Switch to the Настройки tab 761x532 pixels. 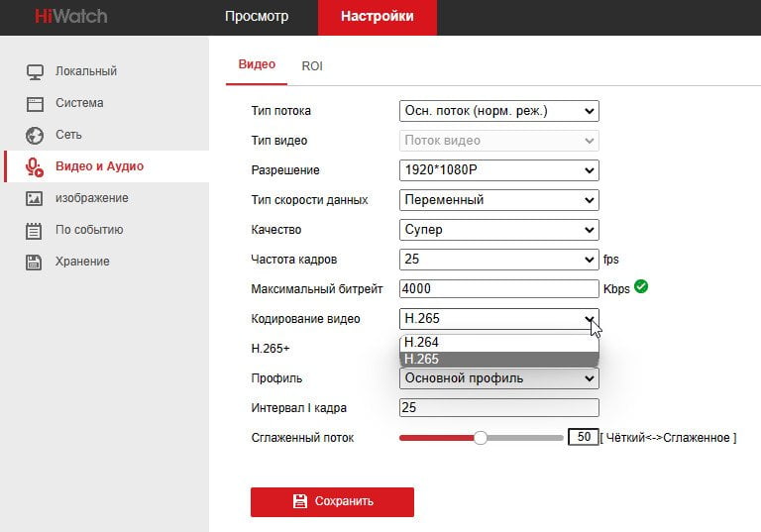click(x=378, y=18)
